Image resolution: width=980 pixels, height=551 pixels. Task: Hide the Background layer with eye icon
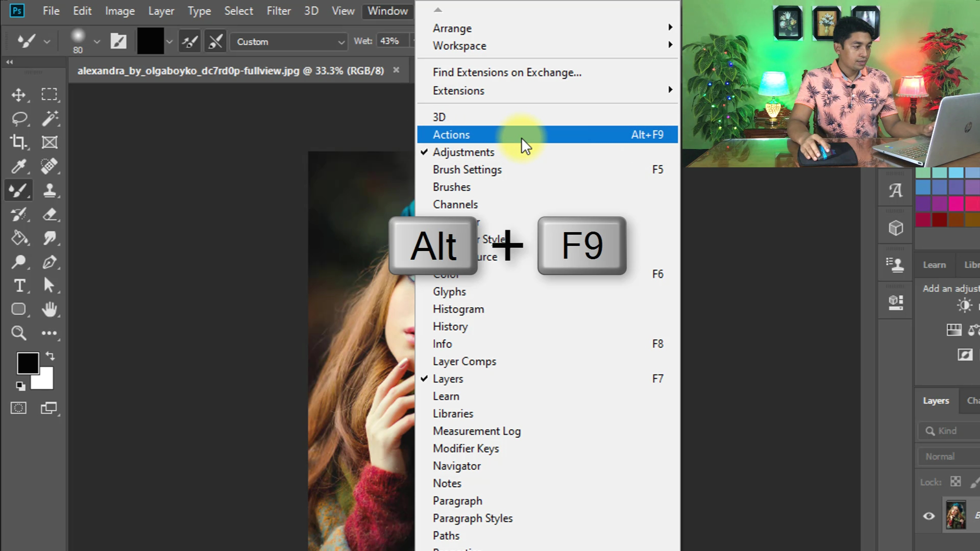[x=929, y=516]
